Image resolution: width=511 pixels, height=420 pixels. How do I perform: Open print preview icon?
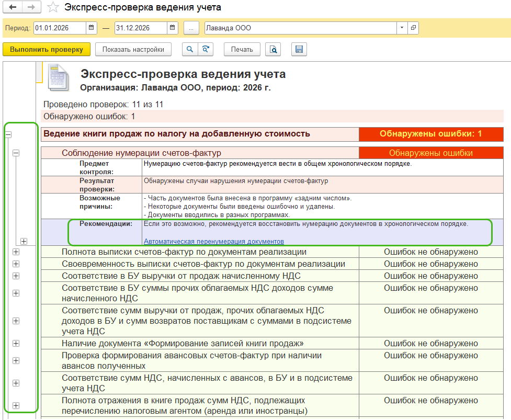point(272,50)
